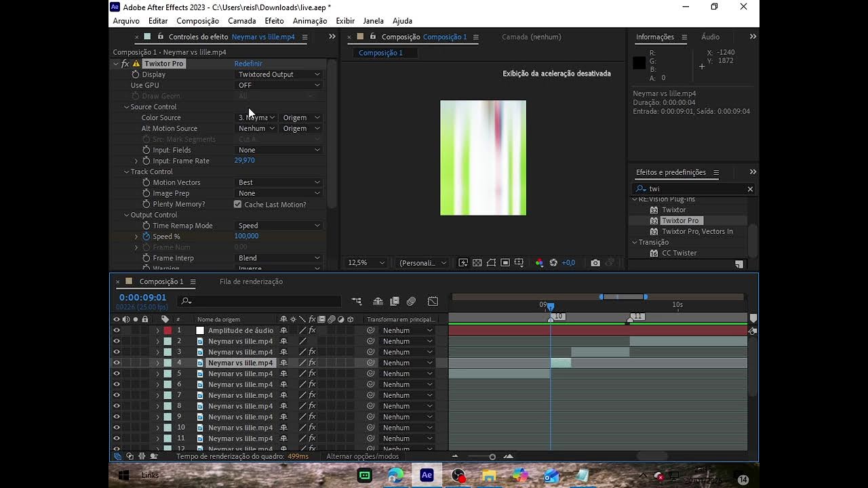
Task: Open the Animação menu
Action: (x=310, y=21)
